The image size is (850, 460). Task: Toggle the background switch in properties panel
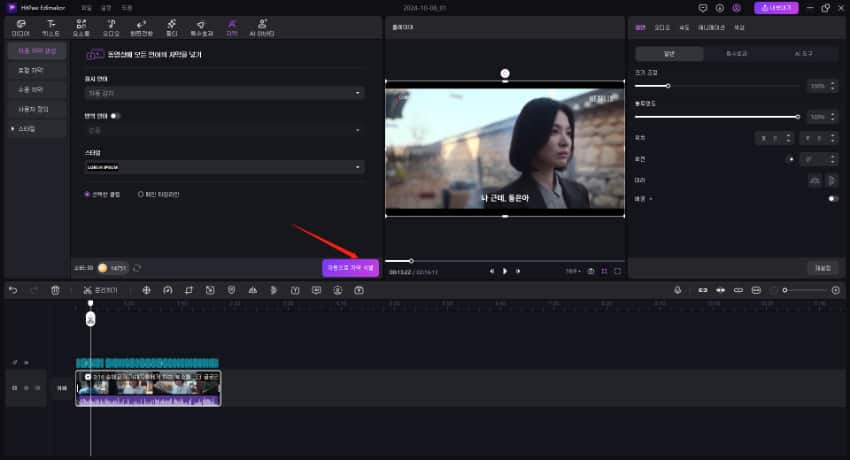(832, 198)
